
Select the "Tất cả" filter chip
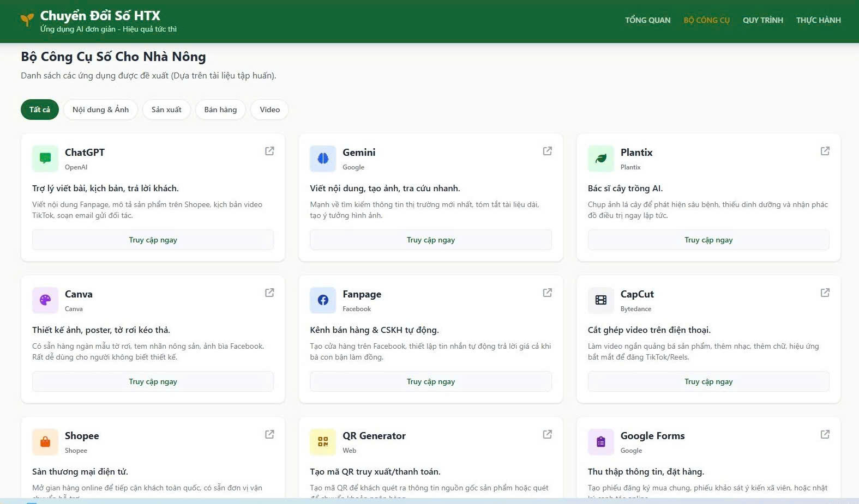tap(40, 110)
